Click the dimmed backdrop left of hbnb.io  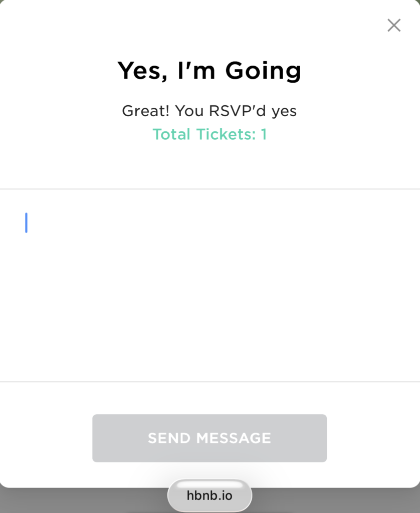click(x=80, y=501)
